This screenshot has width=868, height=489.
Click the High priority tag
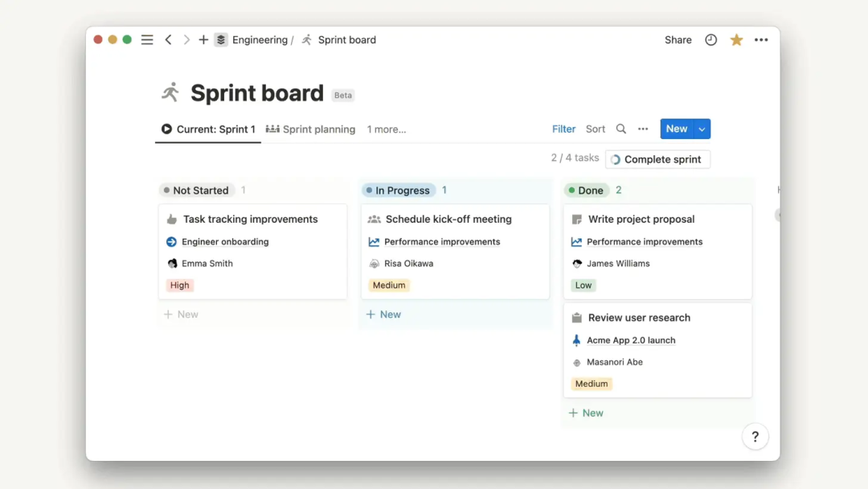180,285
